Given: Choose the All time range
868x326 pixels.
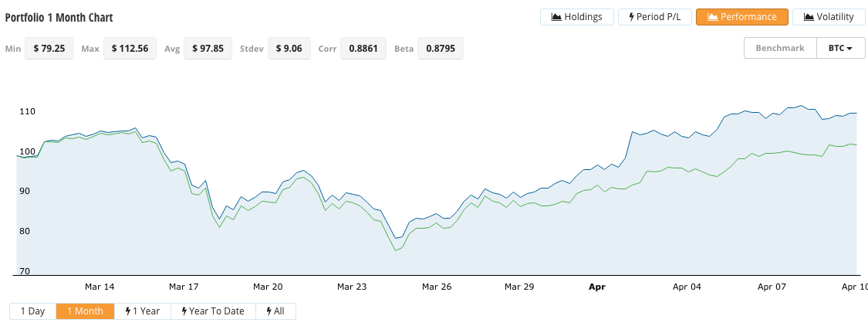Looking at the screenshot, I should (275, 311).
